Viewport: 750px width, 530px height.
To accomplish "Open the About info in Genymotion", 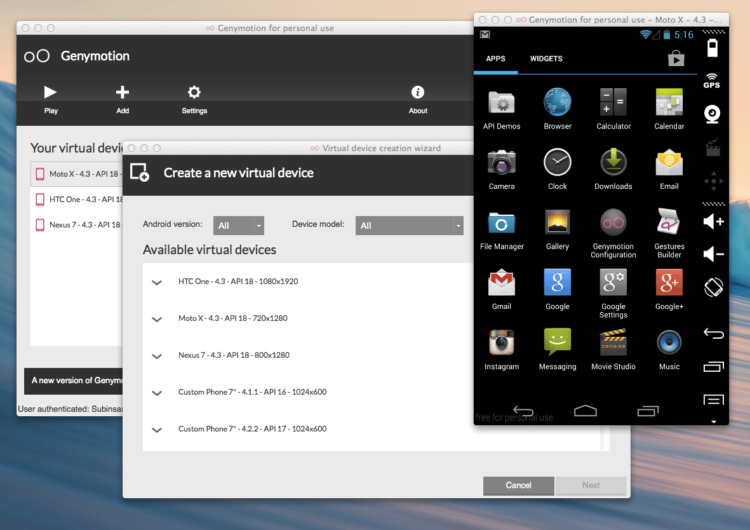I will click(418, 99).
